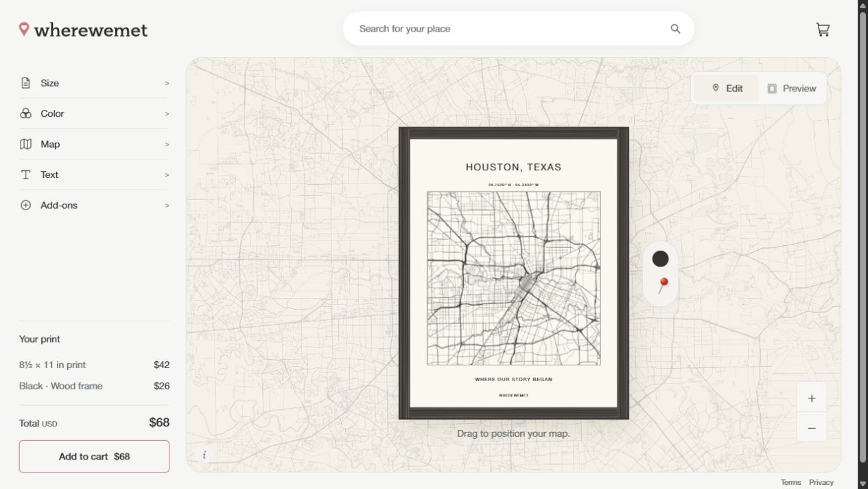This screenshot has height=489, width=868.
Task: Zoom in with the plus button
Action: click(x=811, y=398)
